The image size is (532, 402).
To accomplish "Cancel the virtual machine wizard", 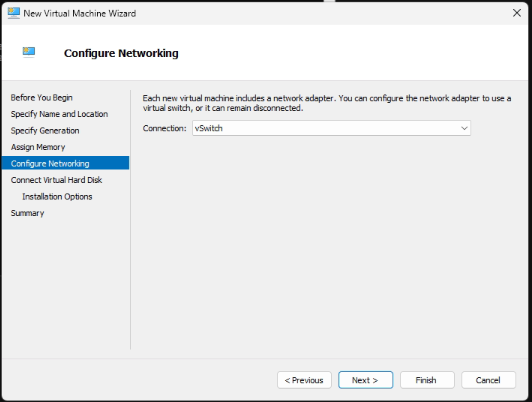I will 488,380.
